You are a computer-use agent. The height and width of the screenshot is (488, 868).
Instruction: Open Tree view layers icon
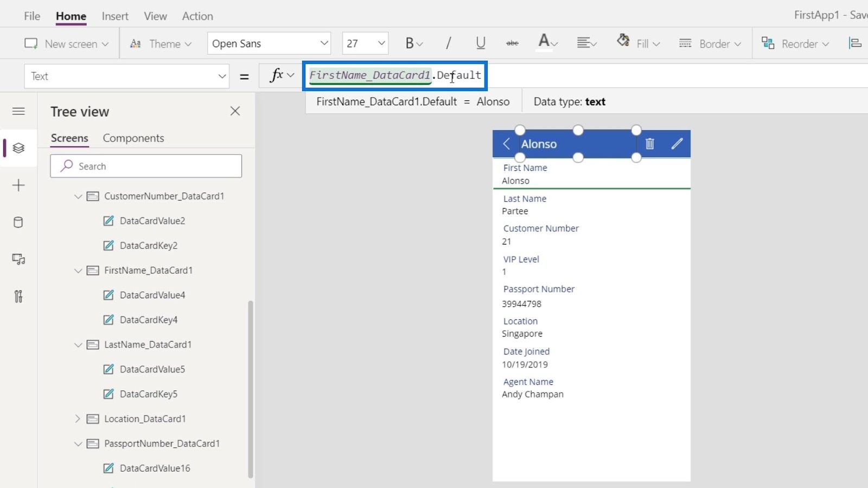coord(18,148)
